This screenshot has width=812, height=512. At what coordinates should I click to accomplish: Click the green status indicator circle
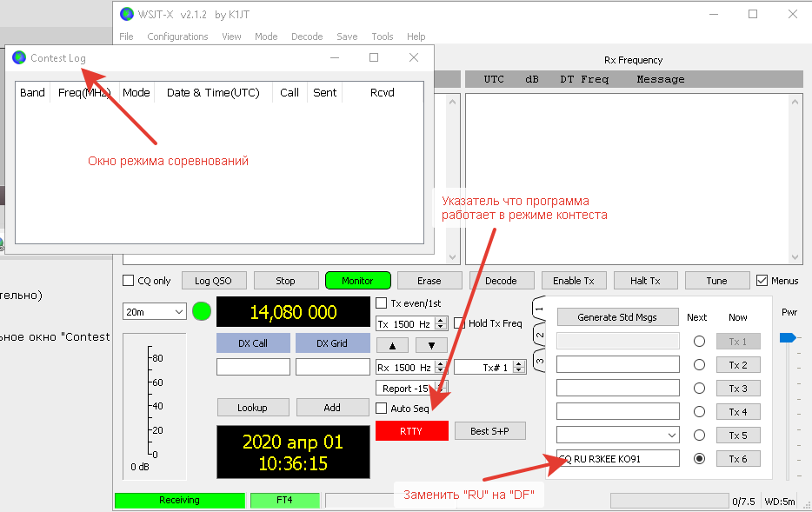[202, 311]
